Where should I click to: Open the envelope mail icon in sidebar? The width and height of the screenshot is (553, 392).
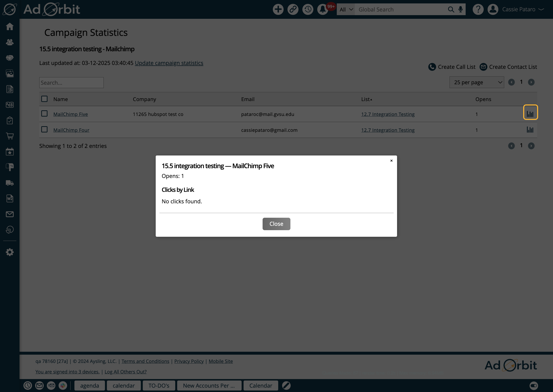(10, 214)
